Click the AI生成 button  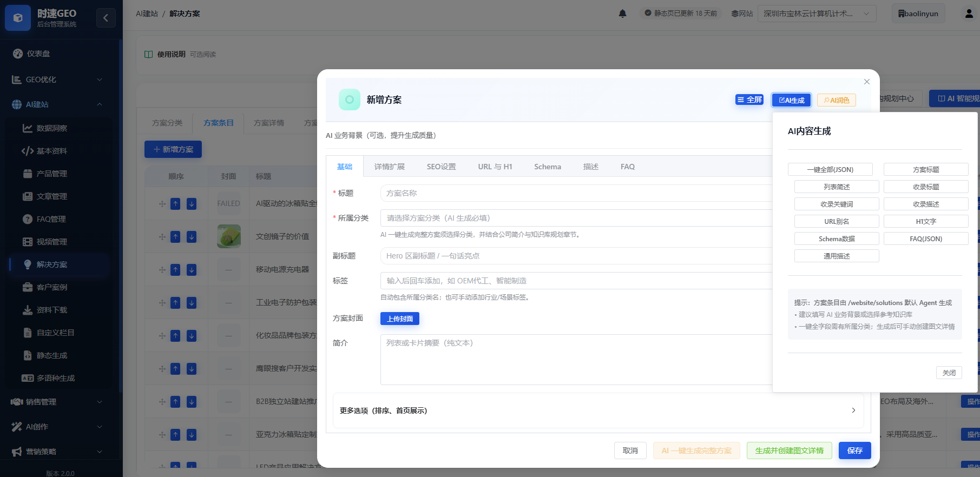[792, 100]
